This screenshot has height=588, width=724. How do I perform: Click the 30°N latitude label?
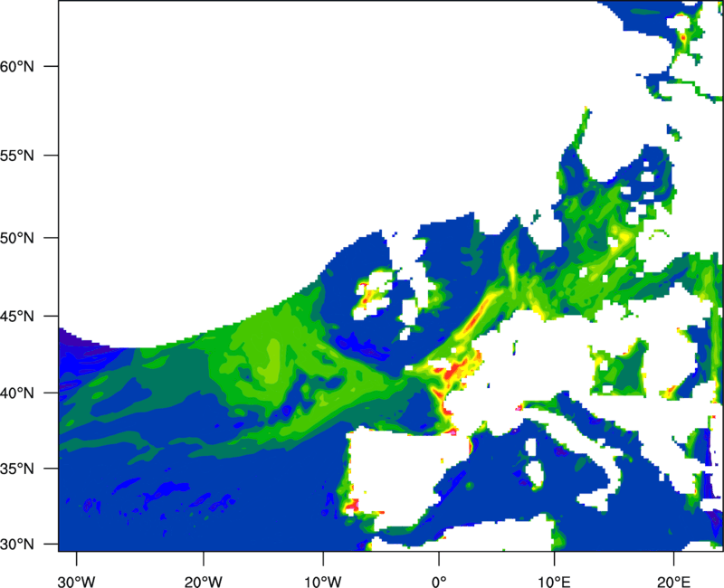tap(17, 545)
